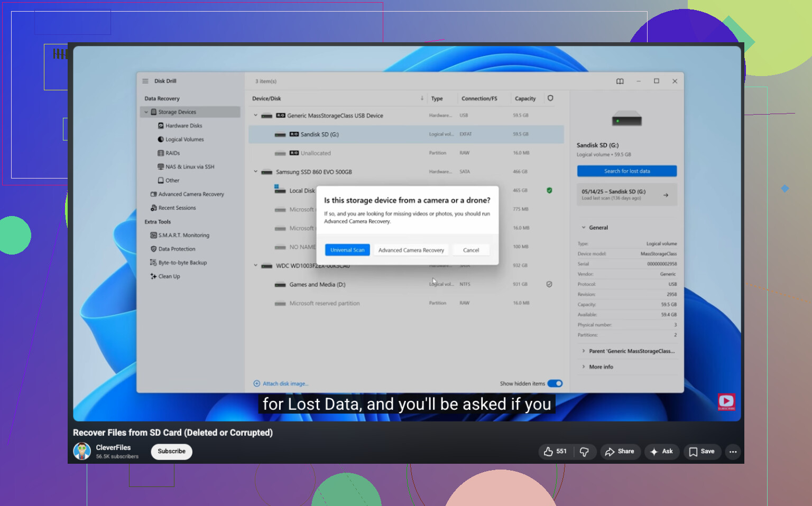Collapse the Storage Devices tree
Image resolution: width=812 pixels, height=506 pixels.
[146, 112]
